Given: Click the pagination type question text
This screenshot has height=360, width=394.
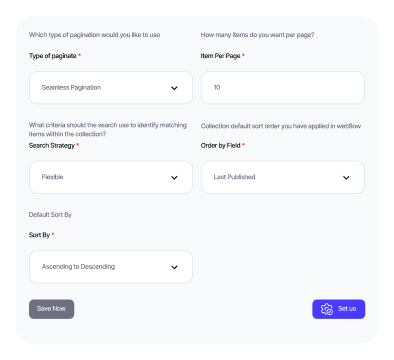Looking at the screenshot, I should pos(94,35).
